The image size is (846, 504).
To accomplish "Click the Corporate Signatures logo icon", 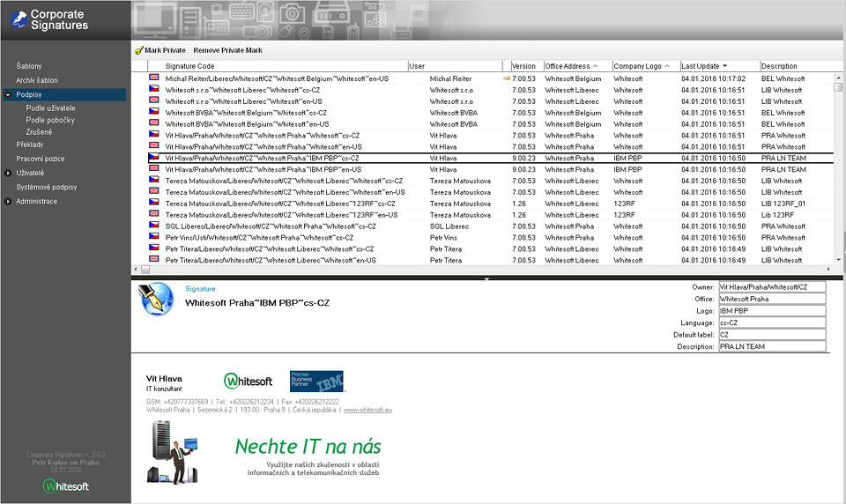I will click(16, 19).
